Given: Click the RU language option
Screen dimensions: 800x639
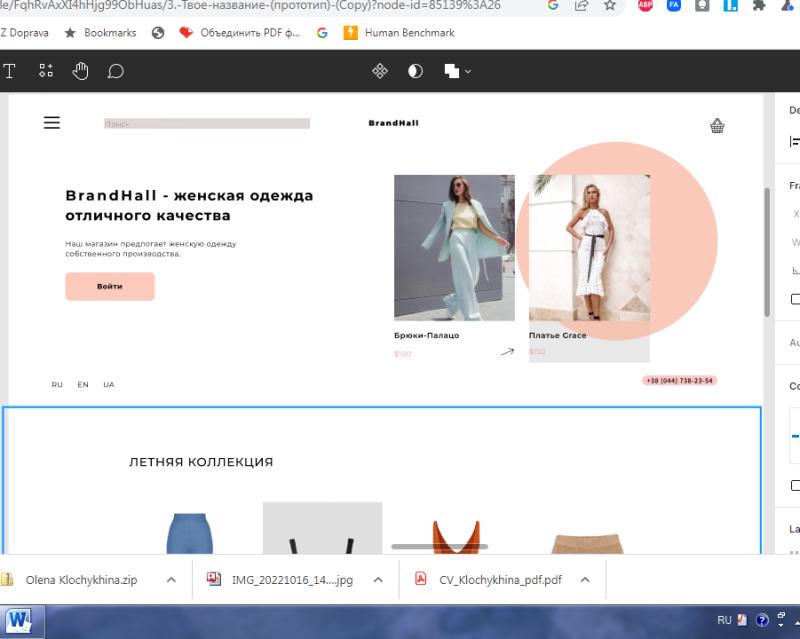Looking at the screenshot, I should point(57,385).
